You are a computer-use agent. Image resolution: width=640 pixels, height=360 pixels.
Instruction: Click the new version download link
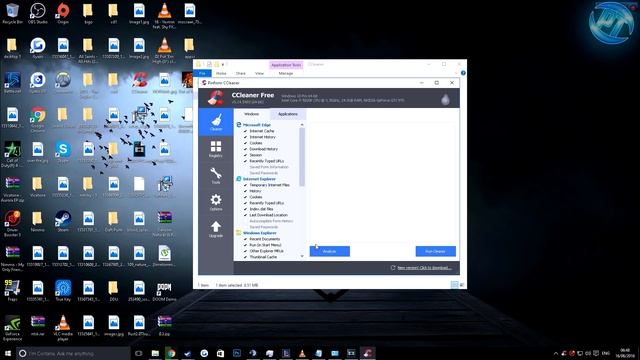click(x=424, y=268)
